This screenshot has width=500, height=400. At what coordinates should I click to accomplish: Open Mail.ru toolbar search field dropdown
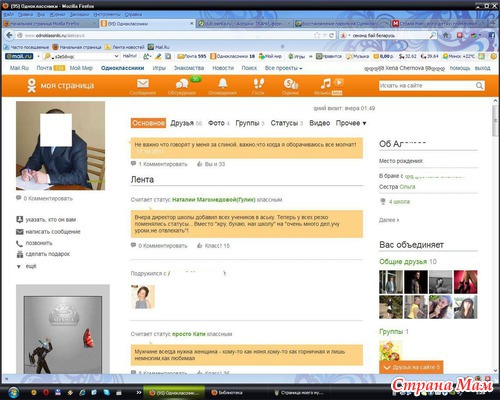116,56
